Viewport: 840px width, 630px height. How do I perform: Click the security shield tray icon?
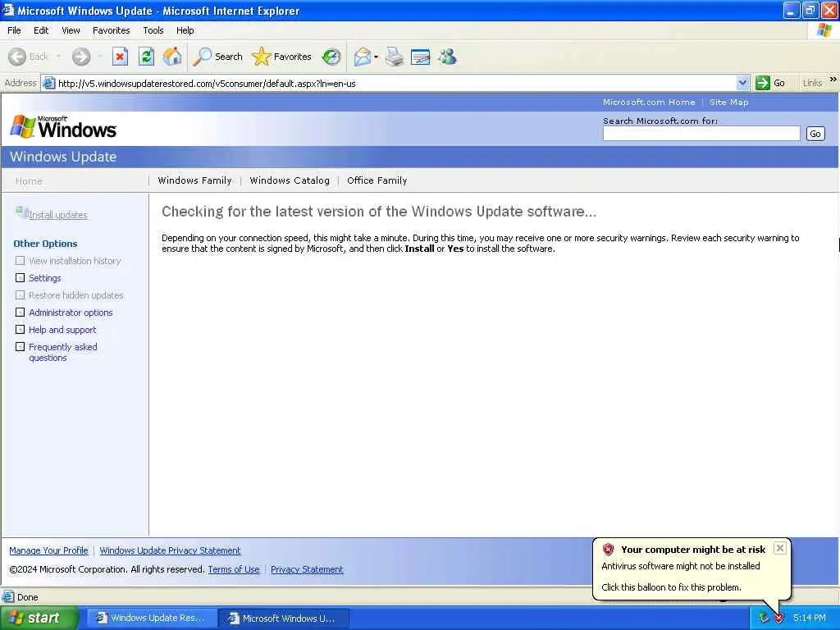point(778,619)
